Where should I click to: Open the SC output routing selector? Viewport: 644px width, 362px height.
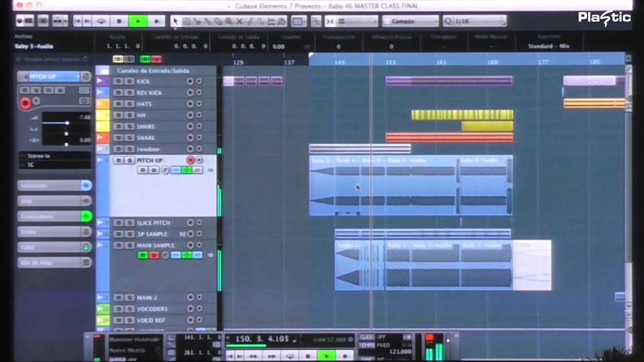pos(55,164)
